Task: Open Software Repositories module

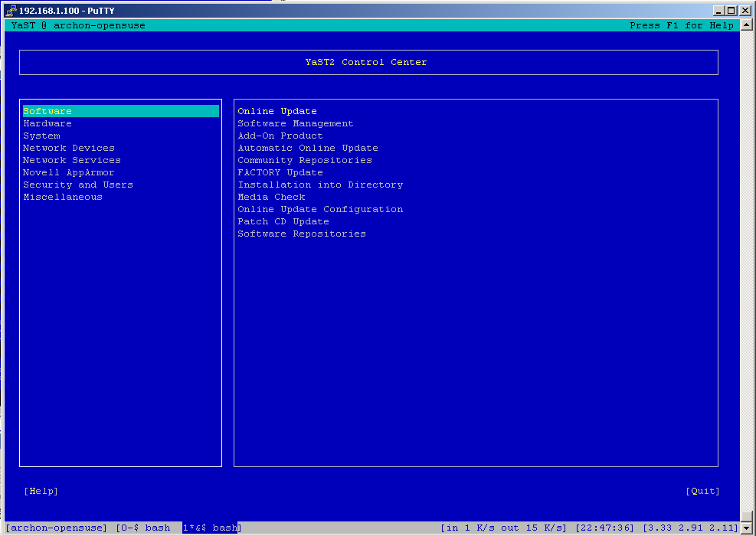Action: (x=302, y=234)
